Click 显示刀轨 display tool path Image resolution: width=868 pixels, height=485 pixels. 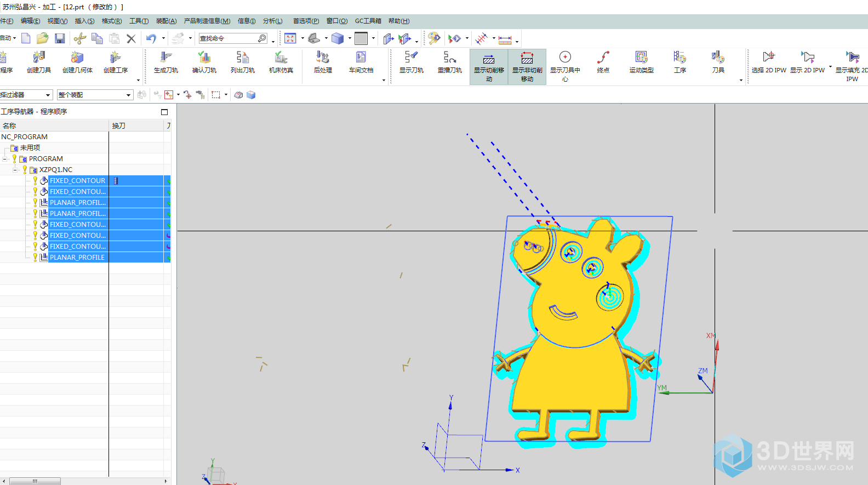(412, 62)
